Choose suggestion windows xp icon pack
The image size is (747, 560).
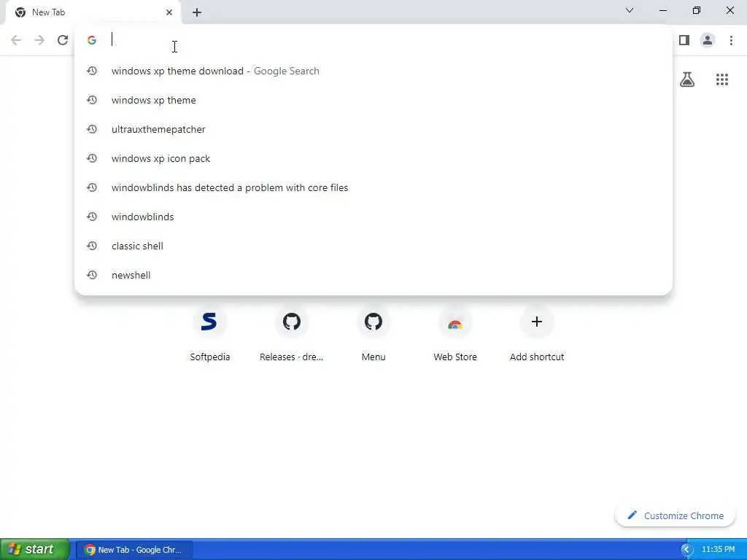coord(373,158)
